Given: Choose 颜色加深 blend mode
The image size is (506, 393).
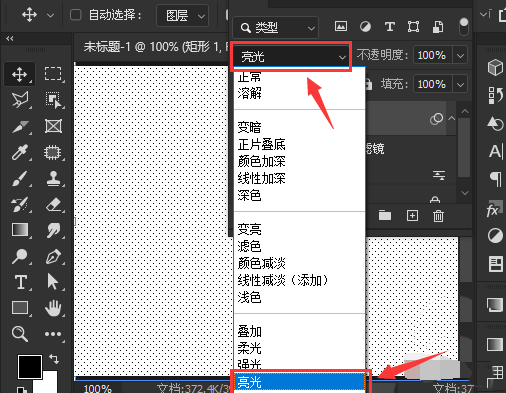Looking at the screenshot, I should (x=300, y=162).
